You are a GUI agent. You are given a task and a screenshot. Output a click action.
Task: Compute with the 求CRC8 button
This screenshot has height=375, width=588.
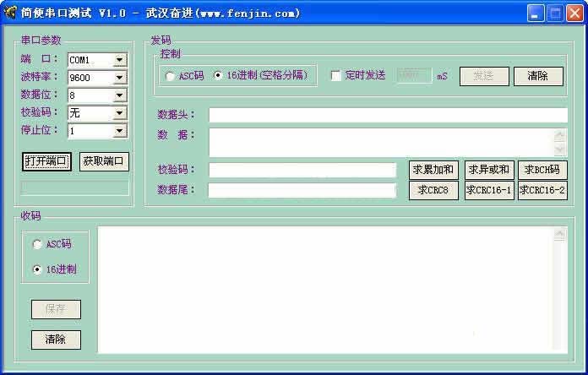pyautogui.click(x=433, y=190)
